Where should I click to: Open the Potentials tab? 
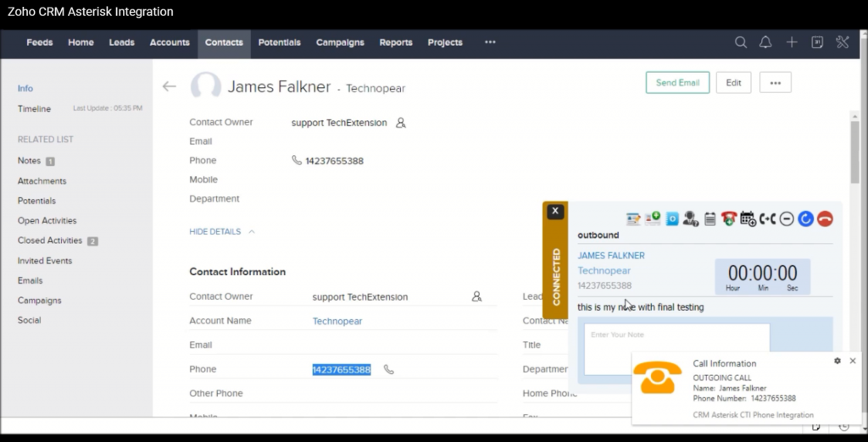[x=280, y=42]
